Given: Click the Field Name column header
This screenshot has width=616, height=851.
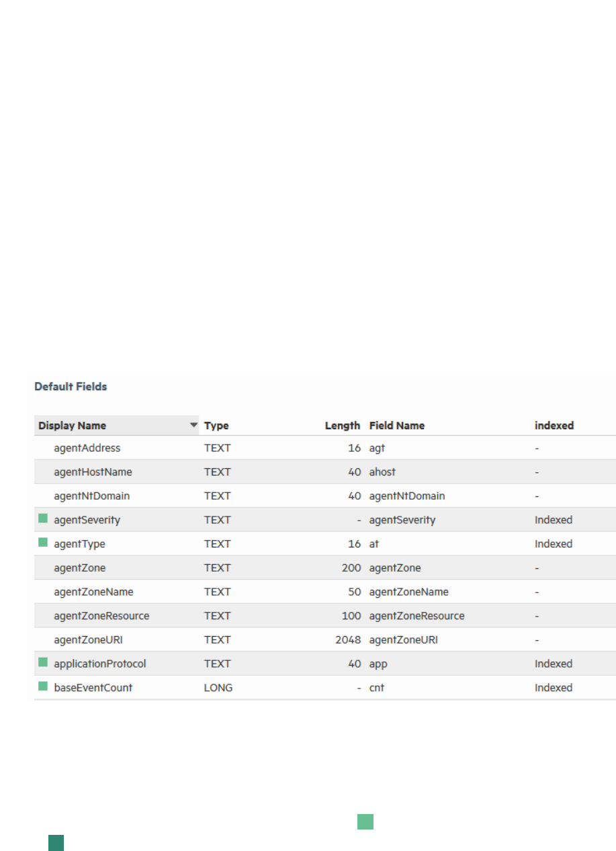Looking at the screenshot, I should click(x=396, y=426).
